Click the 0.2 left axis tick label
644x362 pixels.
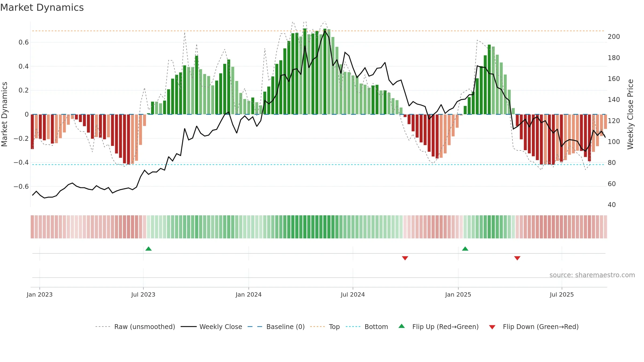click(24, 90)
